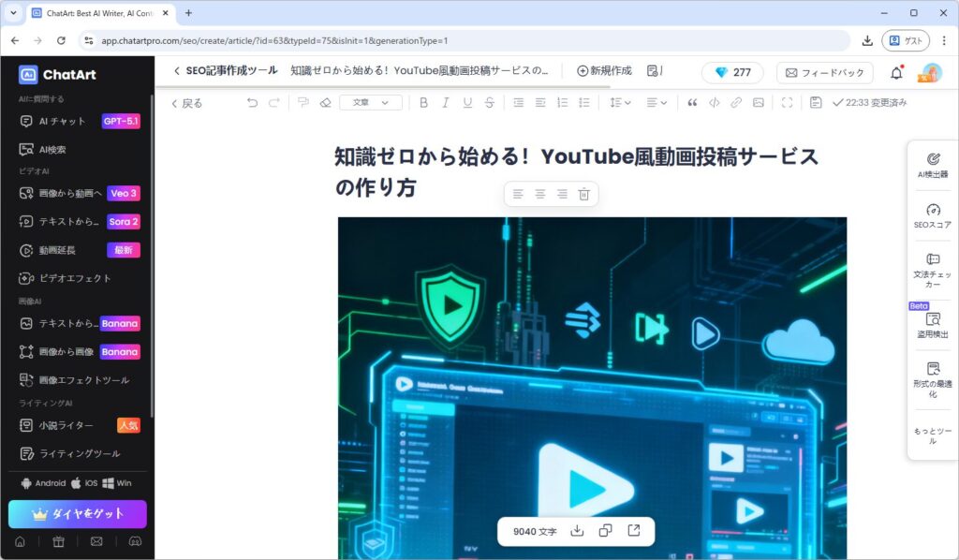959x560 pixels.
Task: Open the 文章 paragraph style dropdown
Action: (x=370, y=103)
